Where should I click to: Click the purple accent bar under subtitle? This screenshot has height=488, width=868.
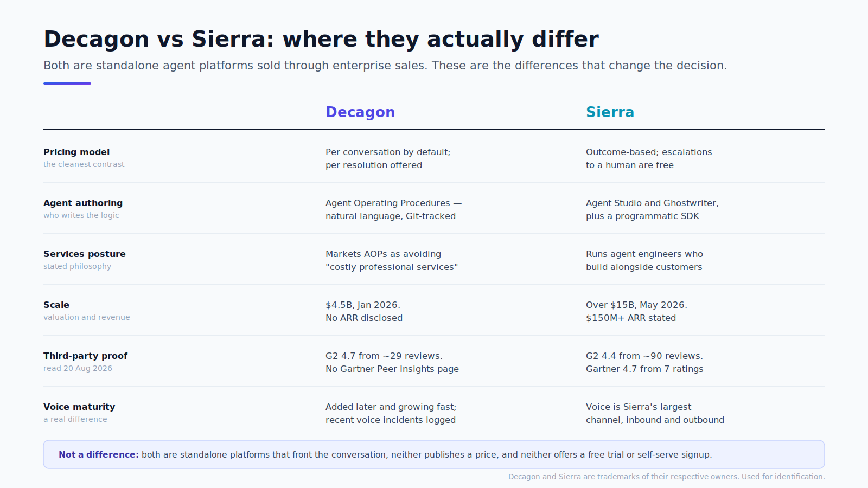pos(67,84)
